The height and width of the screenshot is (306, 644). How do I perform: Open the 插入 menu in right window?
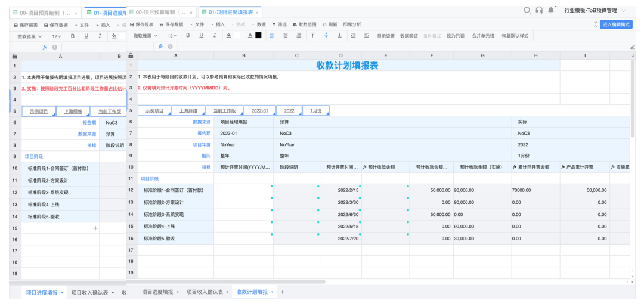coord(218,24)
